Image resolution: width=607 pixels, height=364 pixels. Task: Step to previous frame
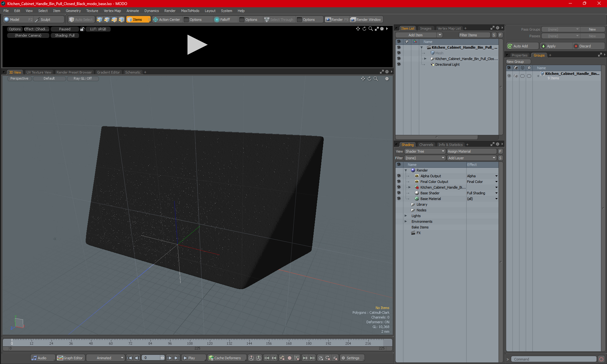point(137,358)
